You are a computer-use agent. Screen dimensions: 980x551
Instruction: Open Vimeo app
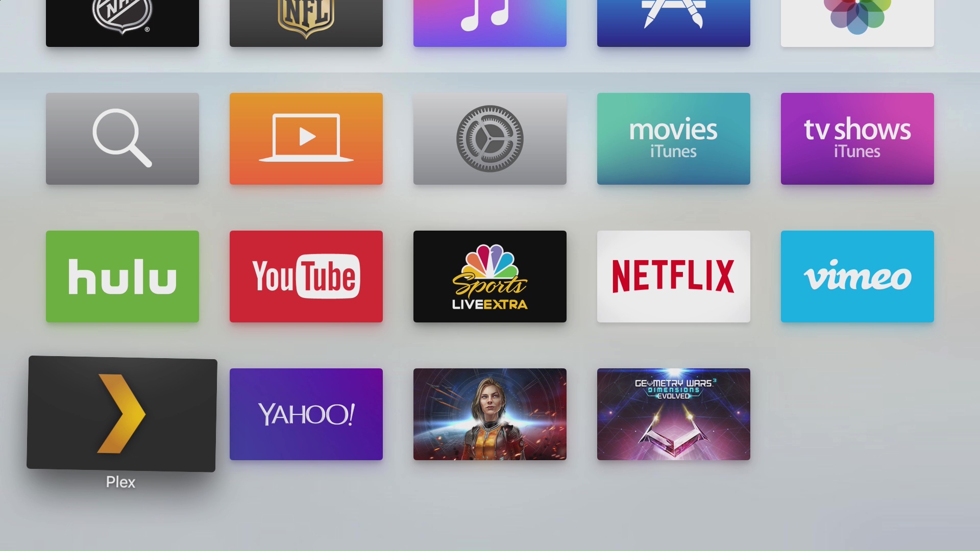pyautogui.click(x=857, y=277)
